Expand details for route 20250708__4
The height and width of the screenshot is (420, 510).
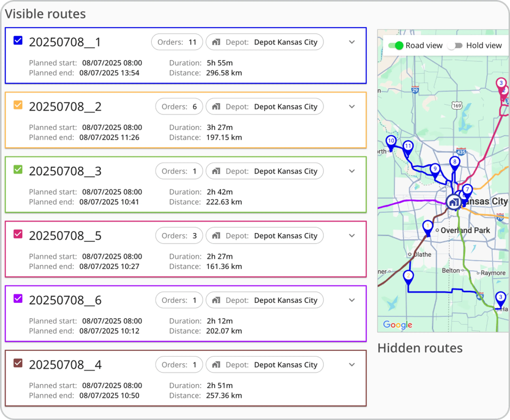pyautogui.click(x=352, y=365)
